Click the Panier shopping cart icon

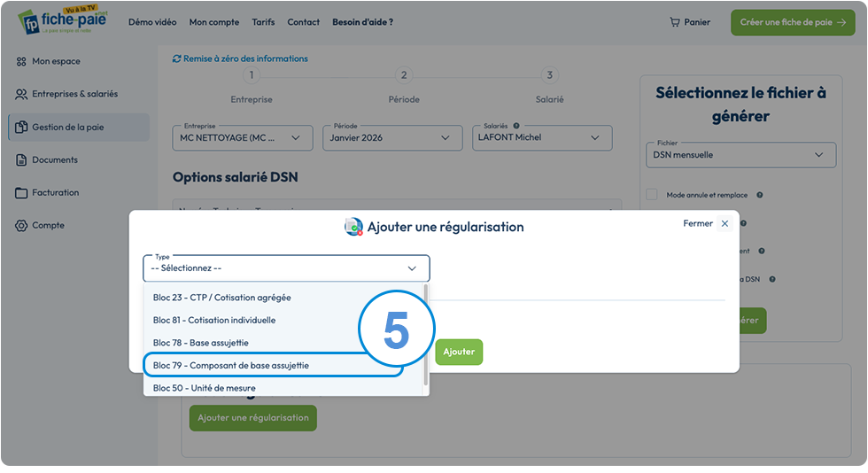click(674, 22)
